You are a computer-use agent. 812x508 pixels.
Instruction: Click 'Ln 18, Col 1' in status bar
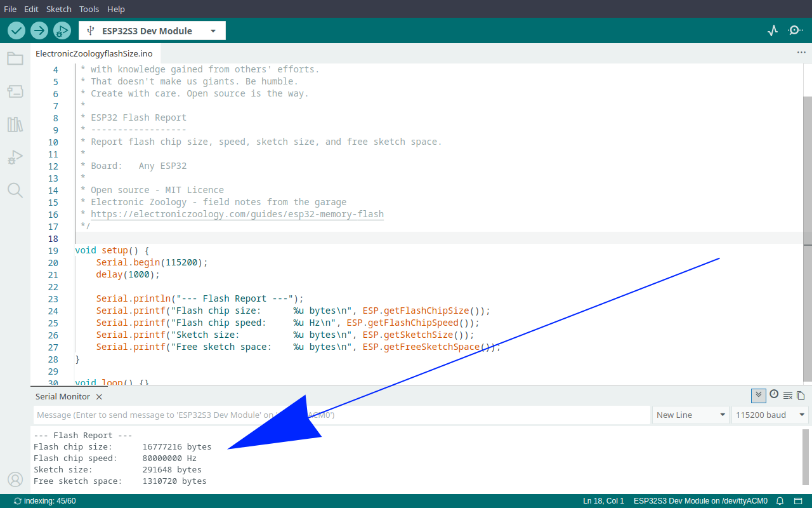(x=603, y=501)
